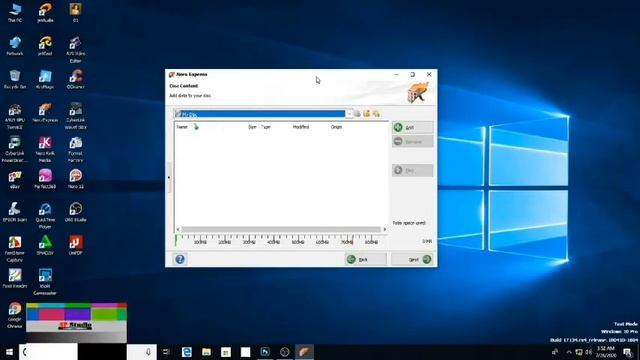The image size is (640, 360).
Task: Open FastStone Capture shortcut
Action: (15, 249)
